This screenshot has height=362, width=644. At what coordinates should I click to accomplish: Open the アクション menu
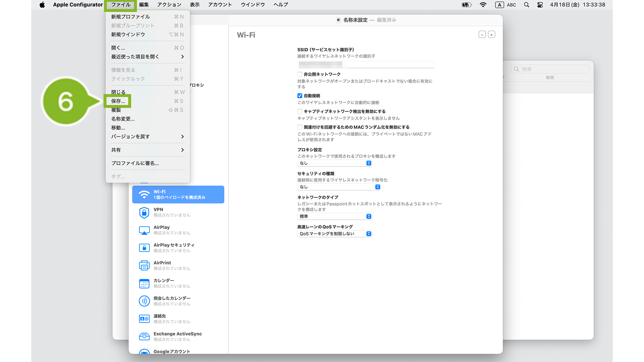169,5
